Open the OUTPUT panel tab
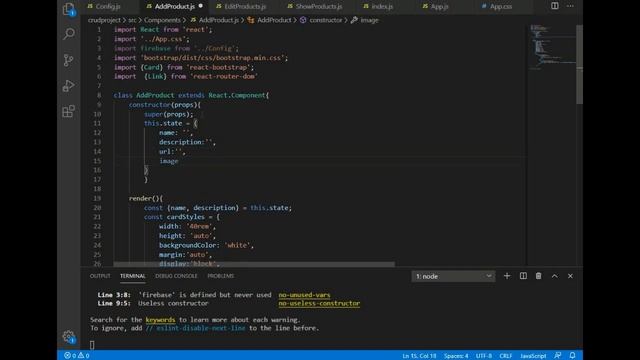The image size is (640, 360). tap(100, 276)
